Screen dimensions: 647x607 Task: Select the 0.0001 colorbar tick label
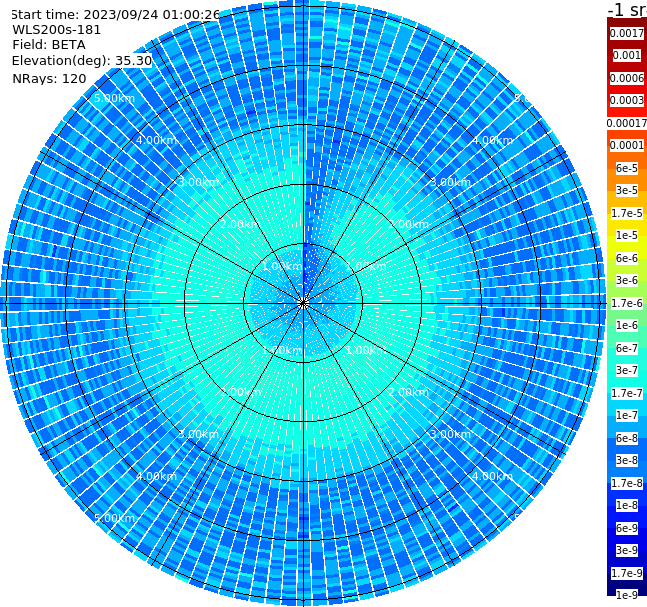coord(627,145)
